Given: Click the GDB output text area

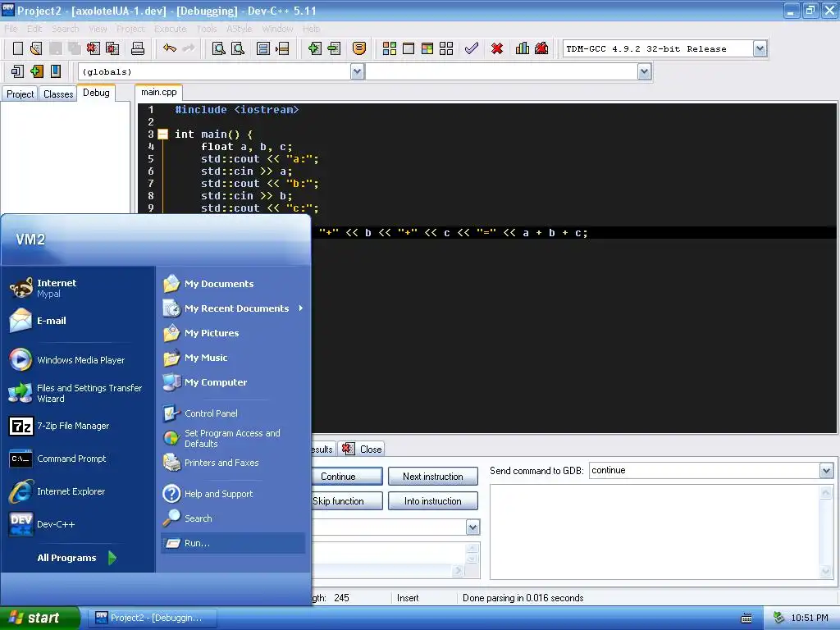Looking at the screenshot, I should pyautogui.click(x=655, y=532).
